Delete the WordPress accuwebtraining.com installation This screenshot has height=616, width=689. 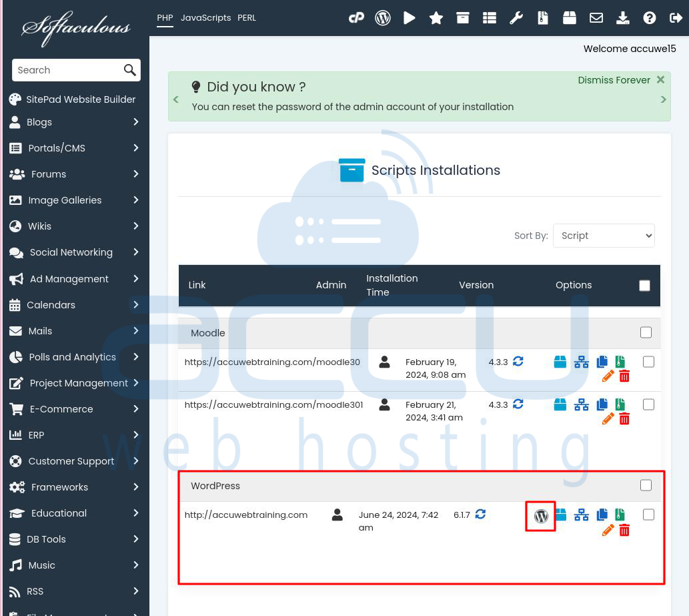(x=624, y=531)
